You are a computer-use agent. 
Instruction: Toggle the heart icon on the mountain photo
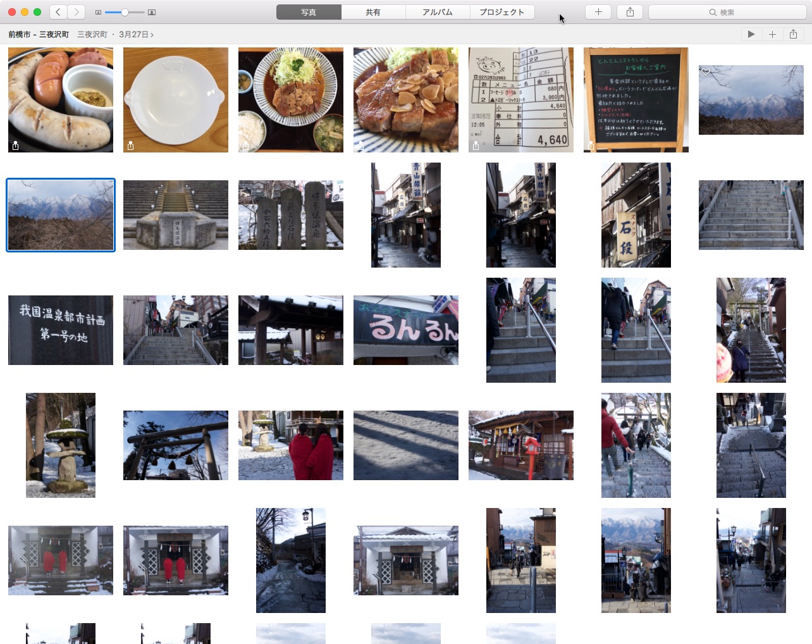click(x=706, y=72)
